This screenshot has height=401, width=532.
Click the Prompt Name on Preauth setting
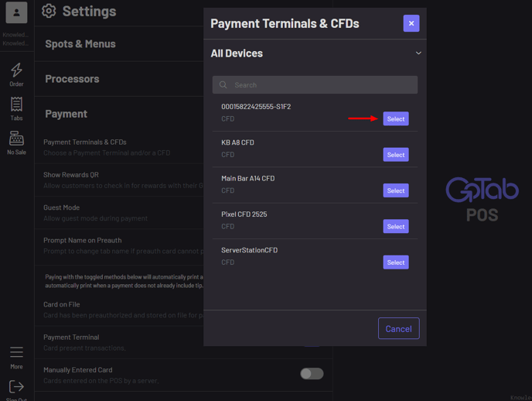tap(119, 246)
